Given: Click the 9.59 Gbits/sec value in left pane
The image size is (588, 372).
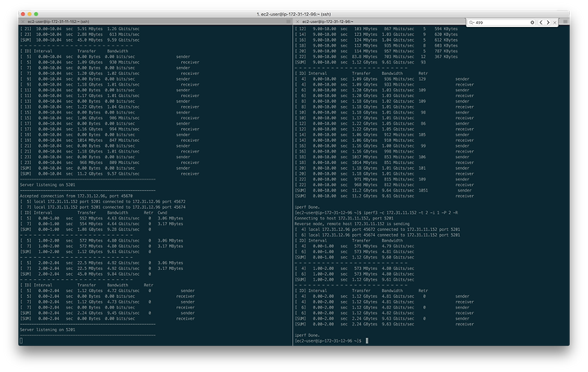Looking at the screenshot, I should tap(123, 40).
